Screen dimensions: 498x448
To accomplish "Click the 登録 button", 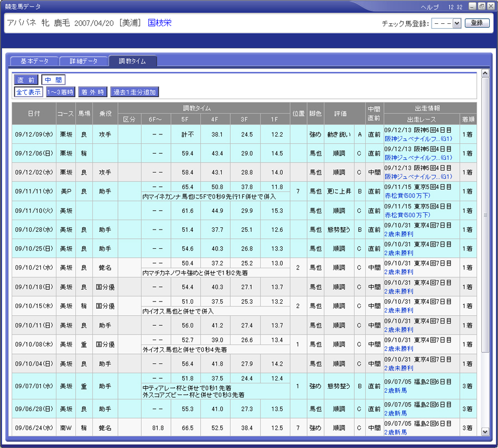I will [477, 23].
